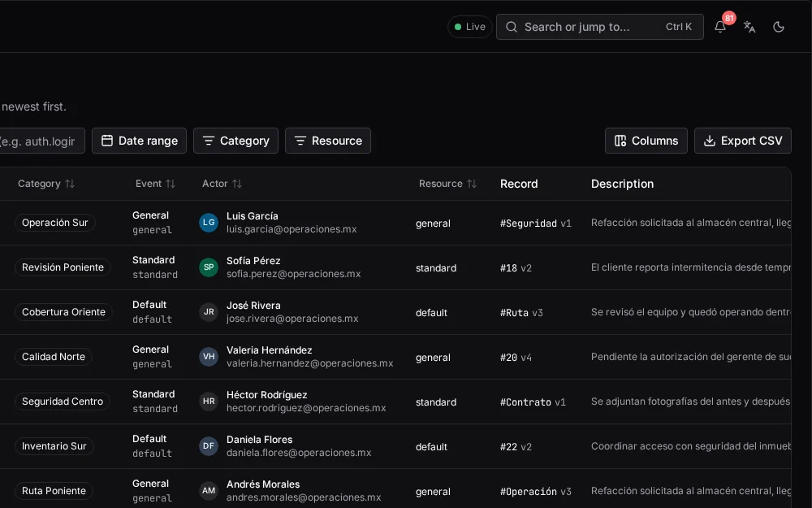Open the language translation switcher
The width and height of the screenshot is (812, 508).
coord(749,27)
